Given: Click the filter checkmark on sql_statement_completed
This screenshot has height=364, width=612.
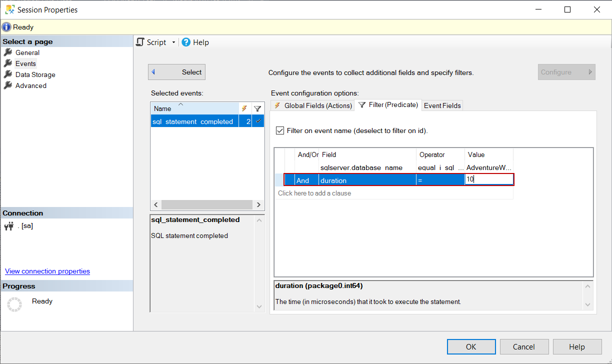Looking at the screenshot, I should point(258,121).
